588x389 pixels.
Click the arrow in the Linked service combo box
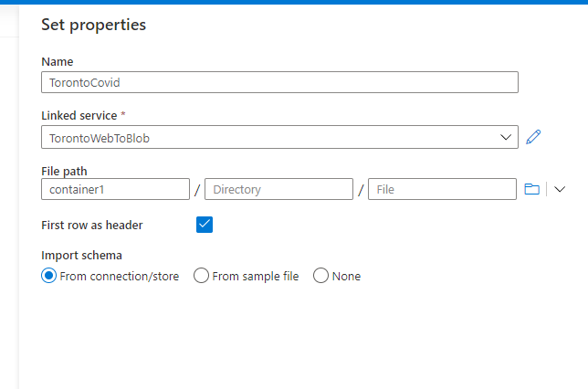[x=507, y=137]
